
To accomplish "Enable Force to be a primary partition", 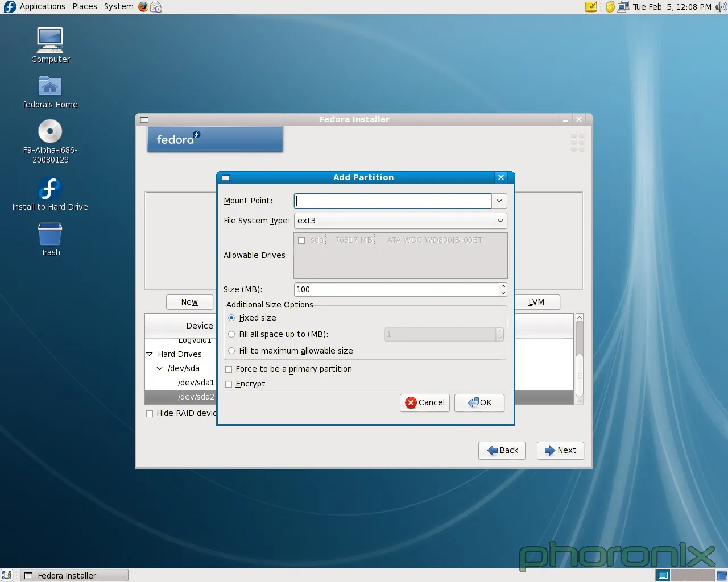I will click(x=229, y=369).
